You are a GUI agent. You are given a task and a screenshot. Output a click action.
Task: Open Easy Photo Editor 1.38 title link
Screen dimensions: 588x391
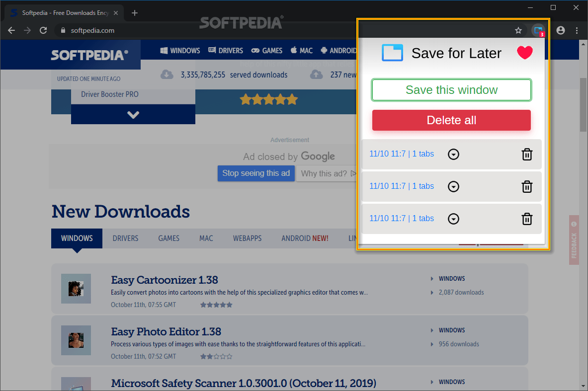coord(166,332)
